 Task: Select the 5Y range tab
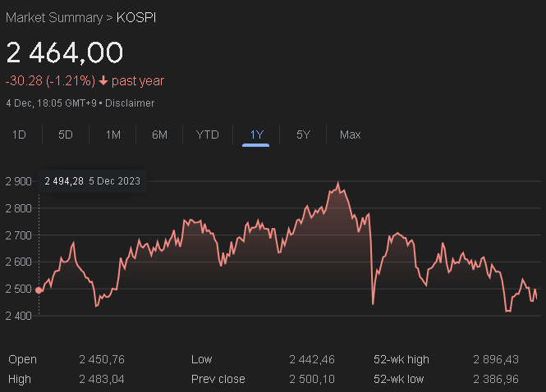click(303, 134)
